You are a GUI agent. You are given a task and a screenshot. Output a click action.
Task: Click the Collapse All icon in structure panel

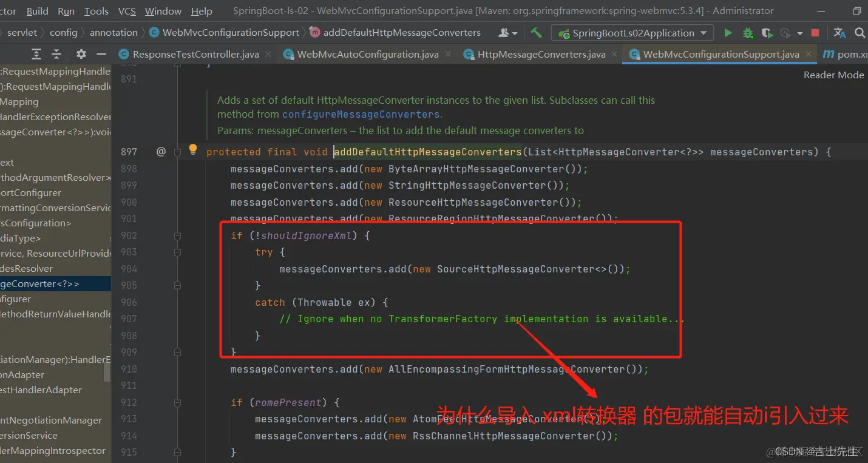[x=56, y=54]
